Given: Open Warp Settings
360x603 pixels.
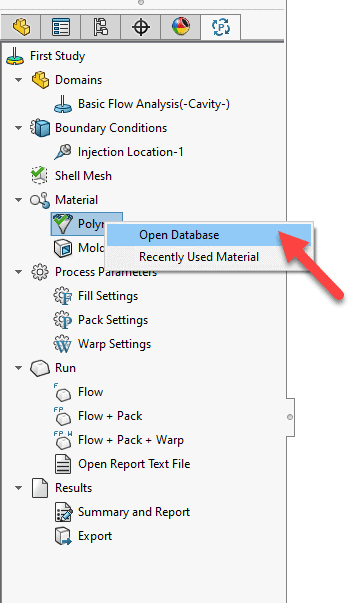Looking at the screenshot, I should coord(115,344).
